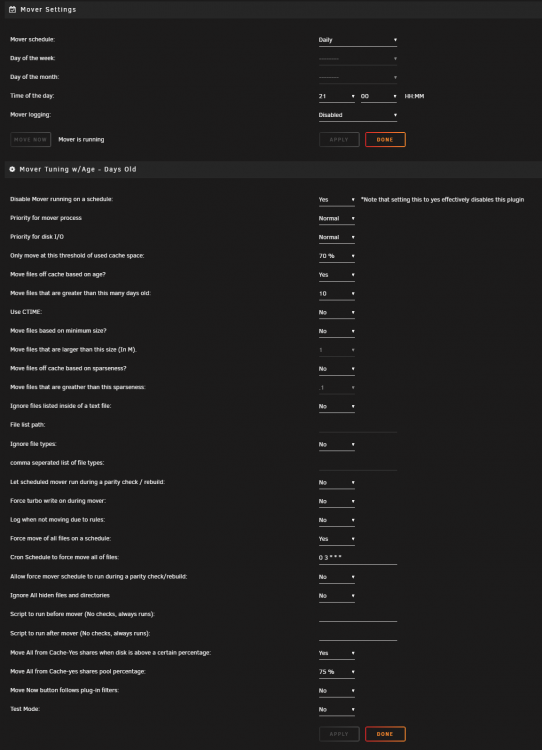542x750 pixels.
Task: Open the Force turbo write on during mover dropdown
Action: (x=337, y=501)
